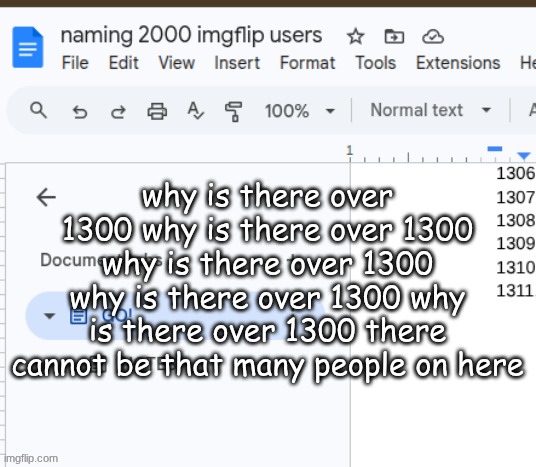This screenshot has width=536, height=467.
Task: Undo the last action
Action: (x=80, y=112)
